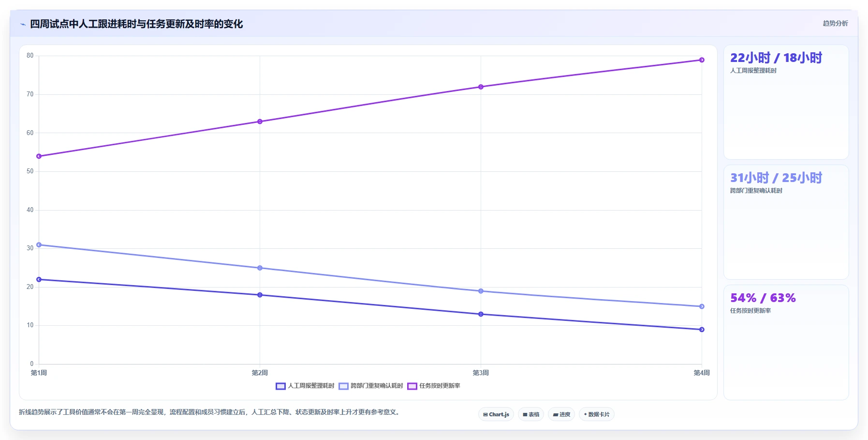This screenshot has height=440, width=868.
Task: Click 跨部门重复确认耗时 point at 第4周
Action: (702, 306)
